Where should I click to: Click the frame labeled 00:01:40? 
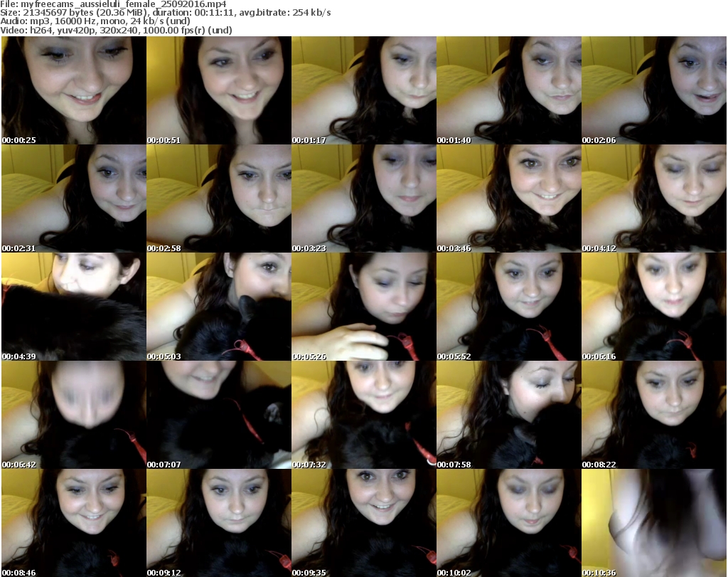click(x=508, y=90)
